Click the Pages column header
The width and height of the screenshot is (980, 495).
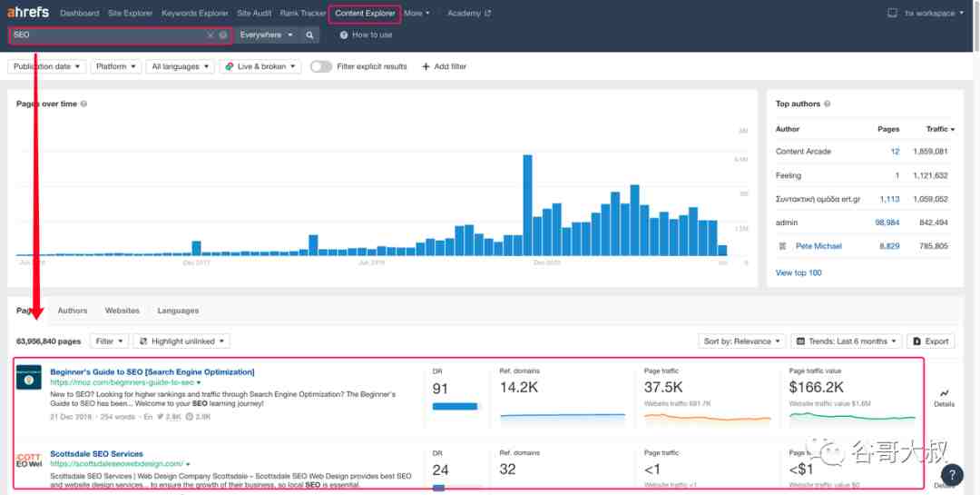tap(888, 129)
